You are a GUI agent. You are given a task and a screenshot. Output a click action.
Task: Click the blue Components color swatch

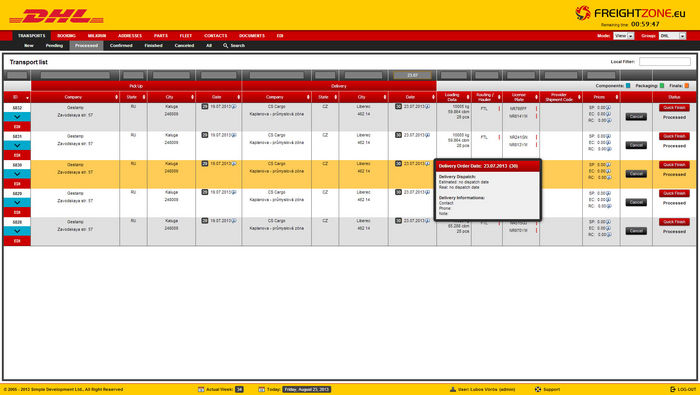click(628, 86)
